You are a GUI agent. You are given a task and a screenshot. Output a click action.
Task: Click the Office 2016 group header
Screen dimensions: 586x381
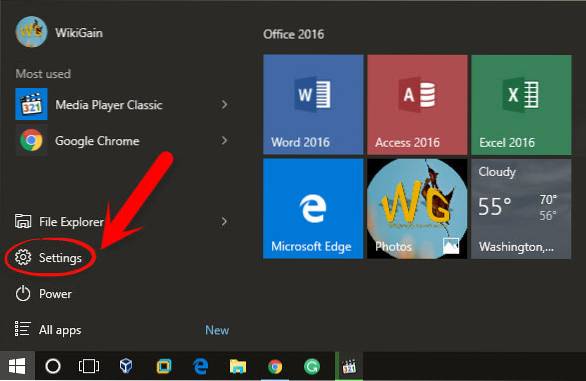pos(293,34)
